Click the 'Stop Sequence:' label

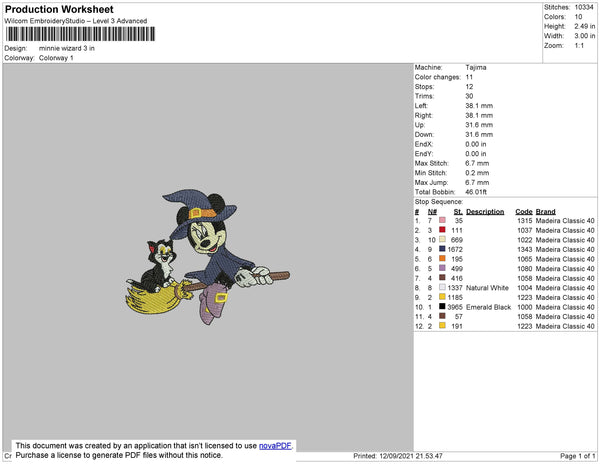439,202
